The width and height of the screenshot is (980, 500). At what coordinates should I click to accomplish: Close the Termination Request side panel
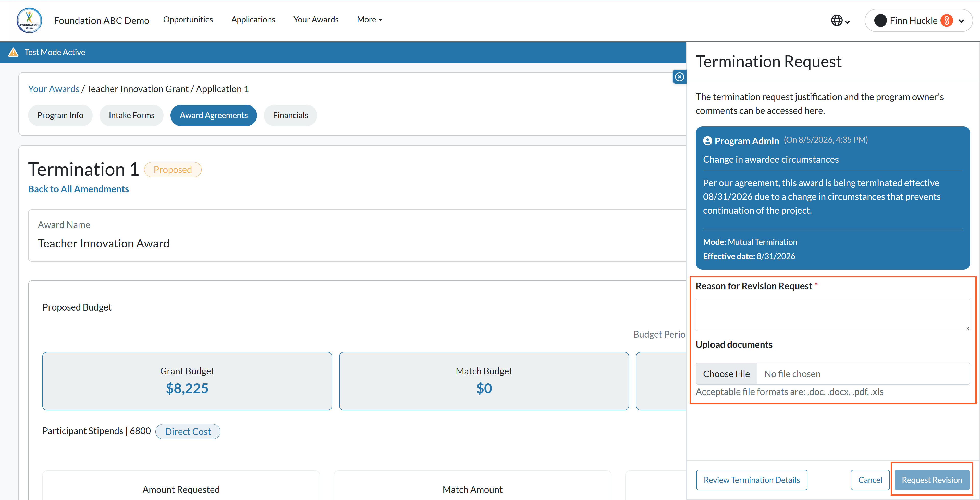pyautogui.click(x=679, y=77)
